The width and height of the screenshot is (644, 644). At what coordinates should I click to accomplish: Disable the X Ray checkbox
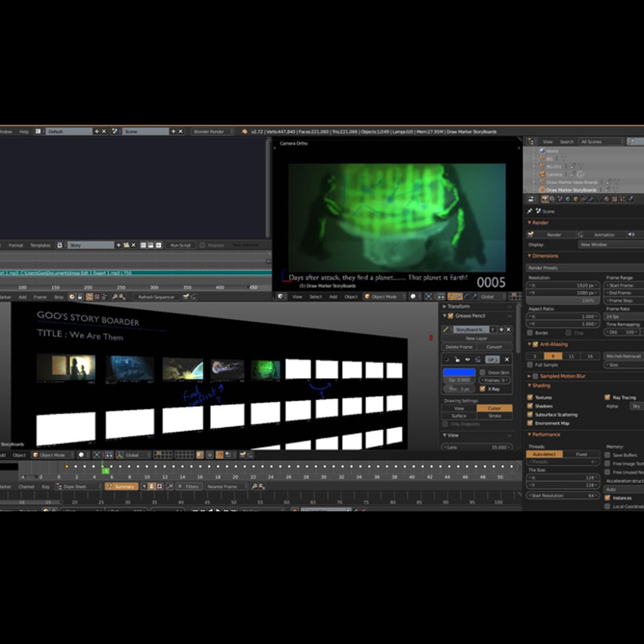pyautogui.click(x=483, y=389)
